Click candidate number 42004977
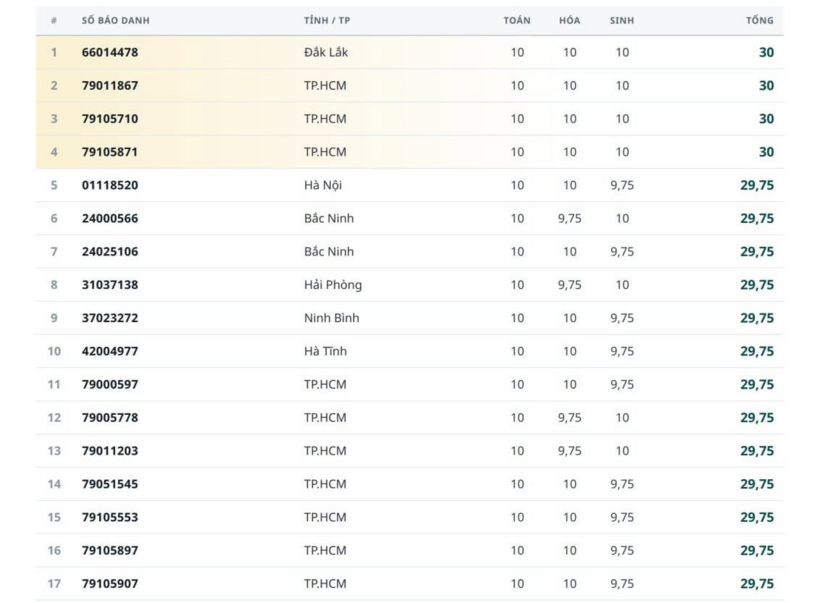 [110, 351]
